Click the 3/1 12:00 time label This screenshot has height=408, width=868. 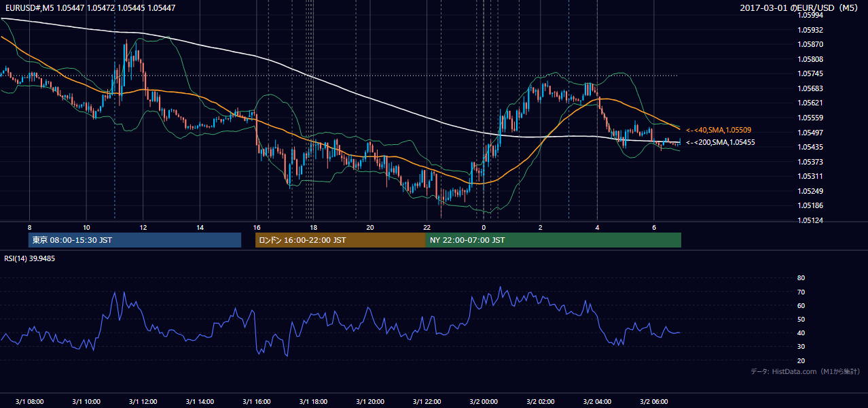coord(143,402)
